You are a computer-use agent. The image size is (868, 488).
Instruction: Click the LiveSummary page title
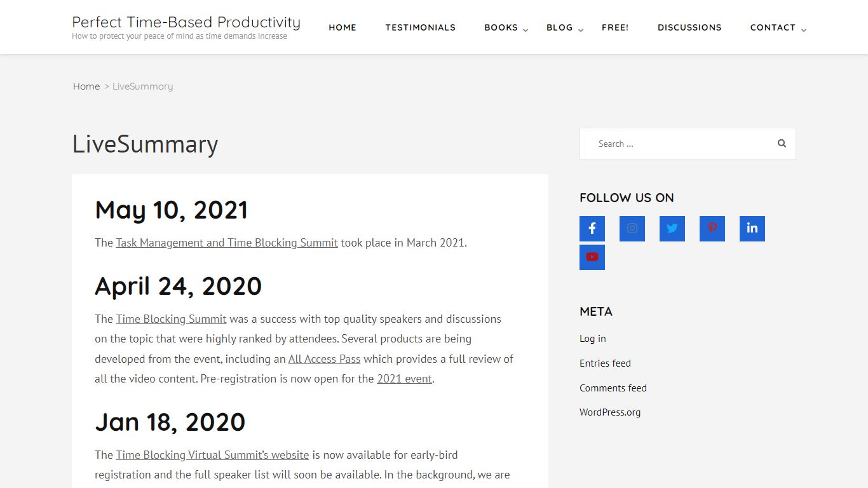pos(145,144)
